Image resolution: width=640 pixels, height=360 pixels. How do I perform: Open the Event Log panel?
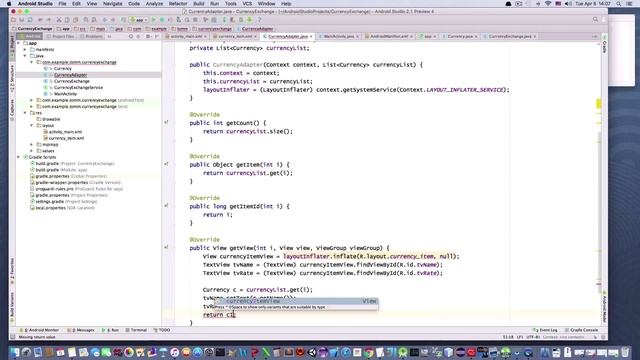[x=545, y=330]
